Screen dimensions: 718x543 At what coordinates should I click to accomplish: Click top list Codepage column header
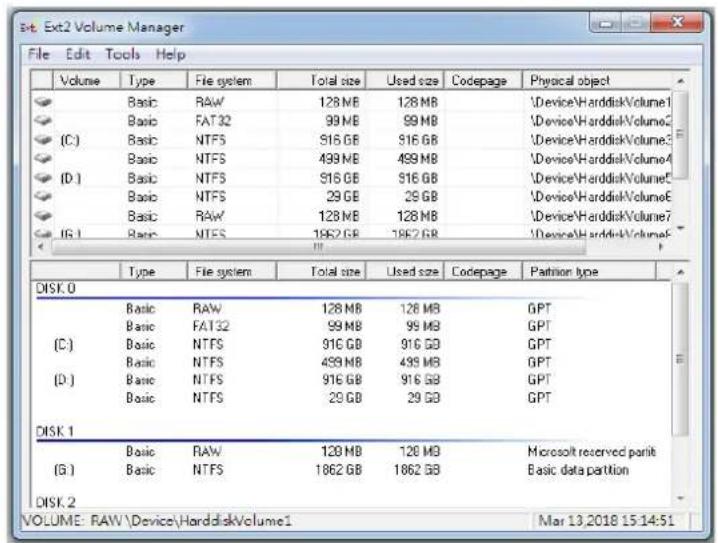(x=483, y=81)
